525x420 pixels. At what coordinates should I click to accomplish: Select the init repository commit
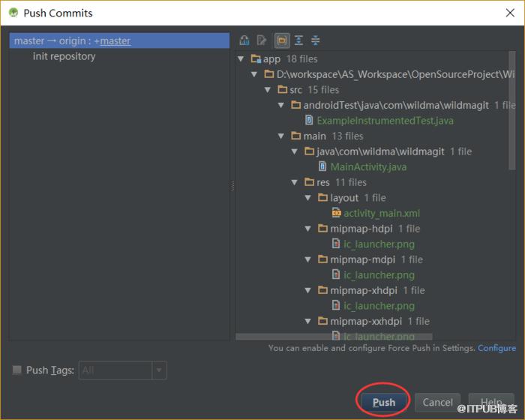[64, 56]
